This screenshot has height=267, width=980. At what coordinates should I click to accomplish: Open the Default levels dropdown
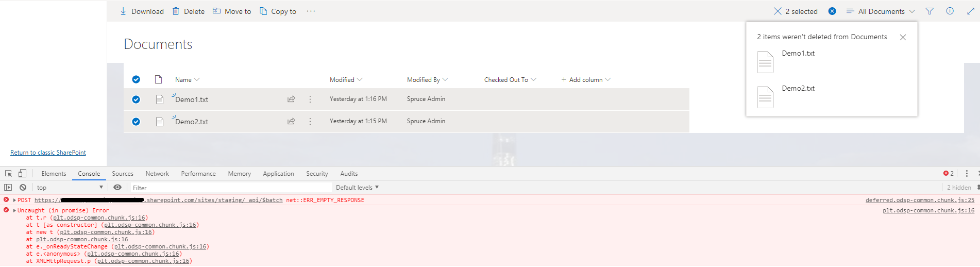tap(357, 188)
